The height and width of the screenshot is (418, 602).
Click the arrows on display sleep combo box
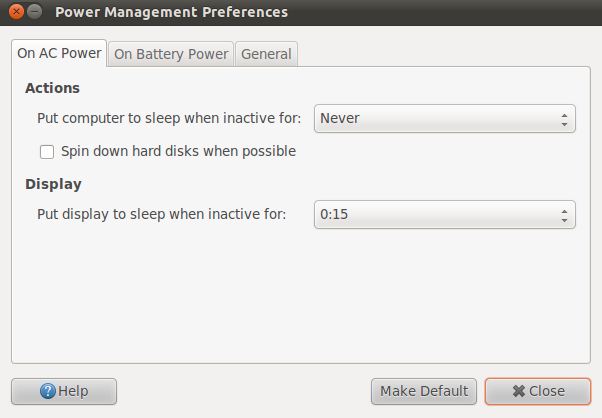(x=564, y=215)
